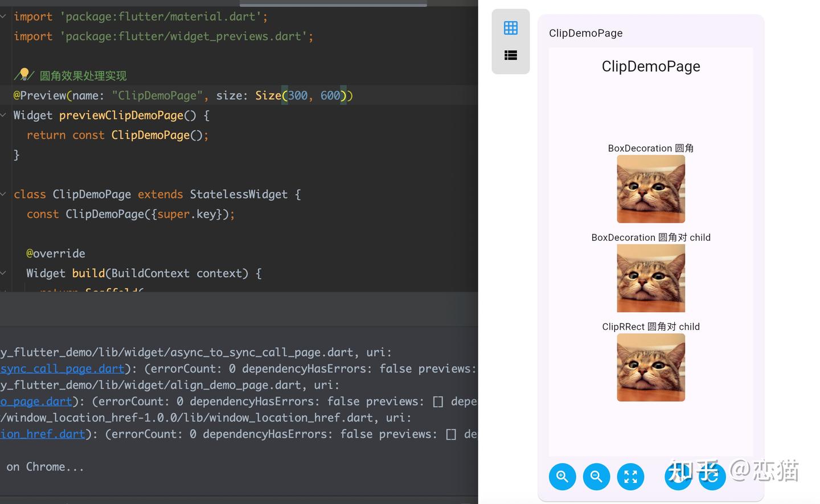The image size is (820, 504).
Task: Fit the widget preview to window
Action: (x=631, y=477)
